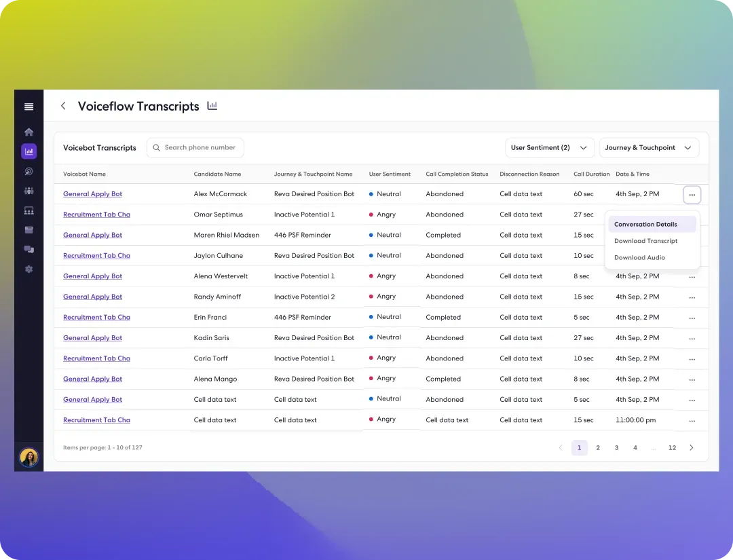
Task: Click the Call Duration column header
Action: pyautogui.click(x=591, y=174)
